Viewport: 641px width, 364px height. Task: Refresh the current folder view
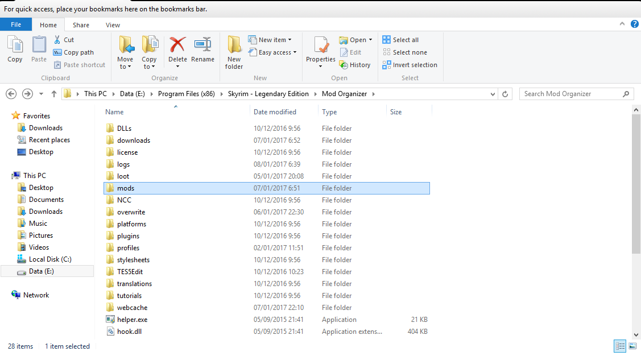coord(505,94)
